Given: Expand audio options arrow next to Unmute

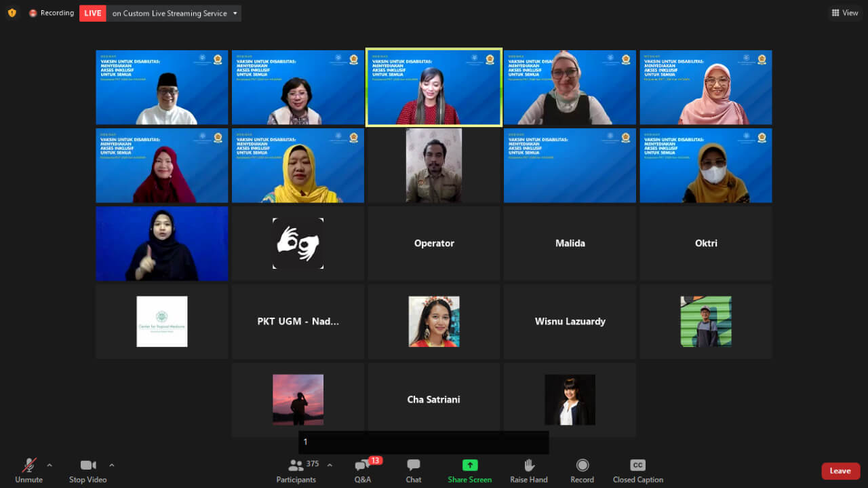Looking at the screenshot, I should tap(50, 465).
